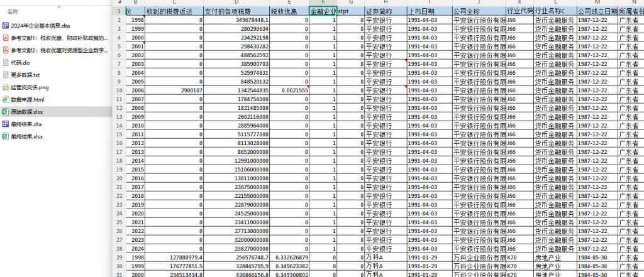Select spreadsheet column D header
The image size is (644, 277).
[236, 3]
